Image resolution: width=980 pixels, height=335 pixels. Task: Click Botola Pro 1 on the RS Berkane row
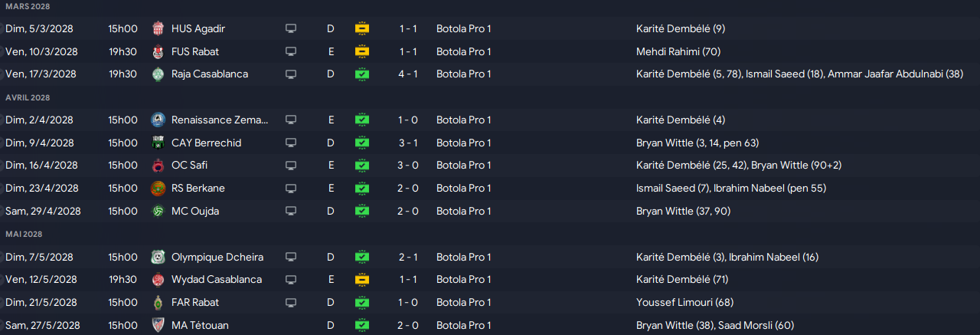[464, 188]
